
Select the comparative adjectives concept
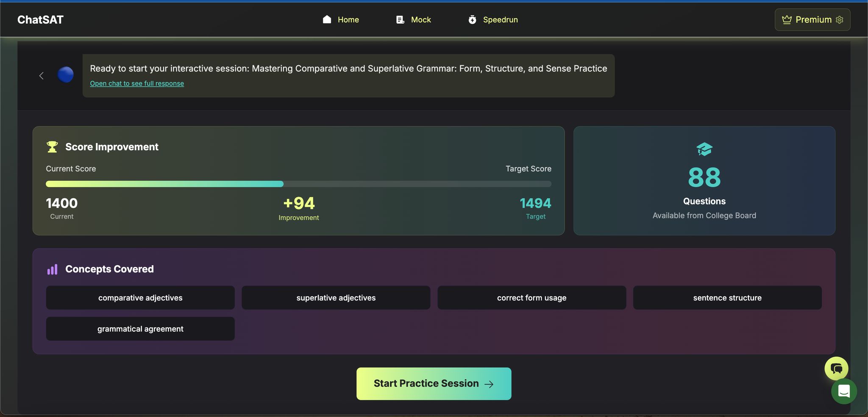pyautogui.click(x=140, y=298)
